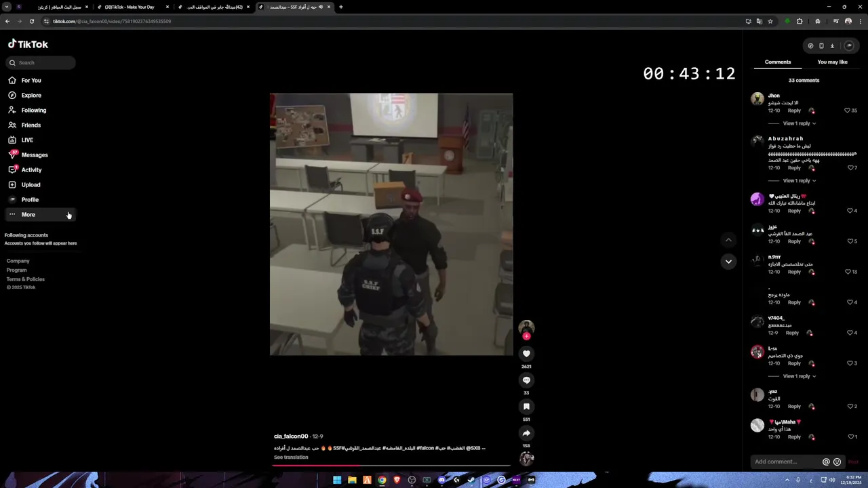
Task: Open the taskbar volume control
Action: [832, 480]
